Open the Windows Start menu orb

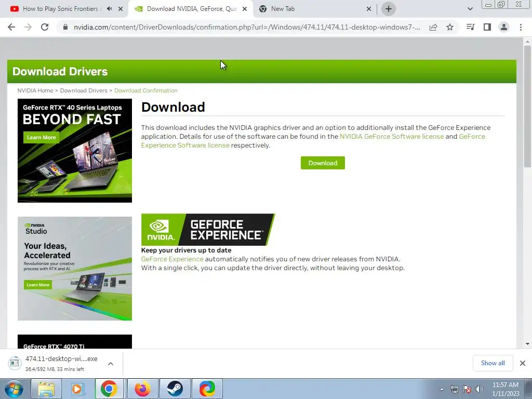[x=14, y=389]
